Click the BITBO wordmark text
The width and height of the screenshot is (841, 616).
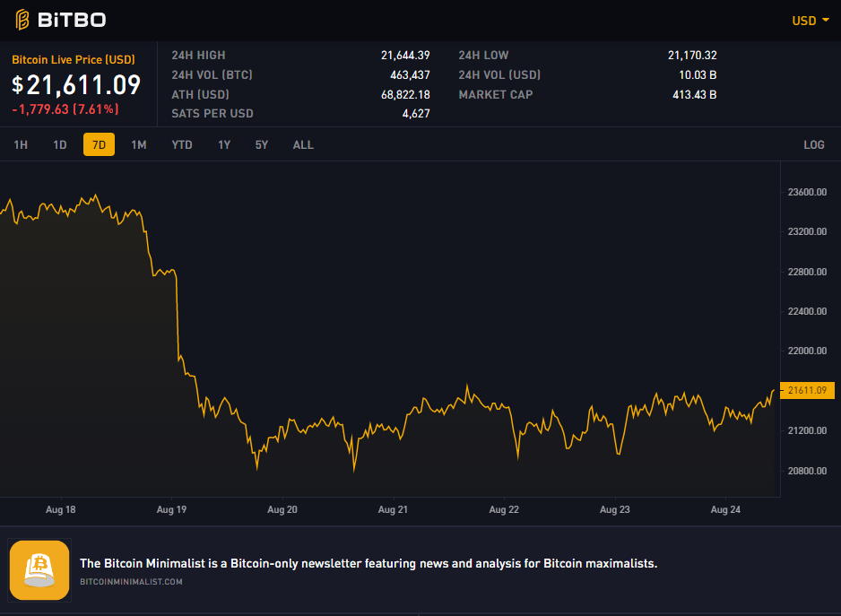(72, 21)
